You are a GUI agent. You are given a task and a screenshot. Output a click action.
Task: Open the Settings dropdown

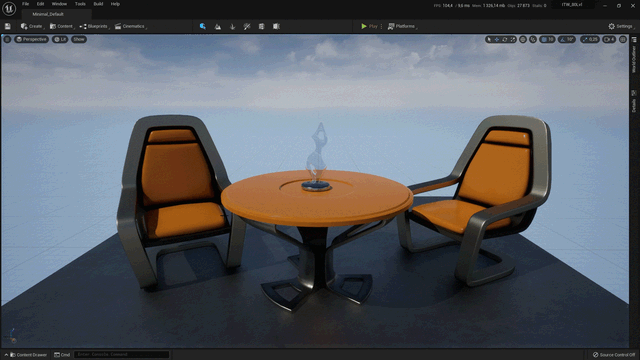pos(621,26)
